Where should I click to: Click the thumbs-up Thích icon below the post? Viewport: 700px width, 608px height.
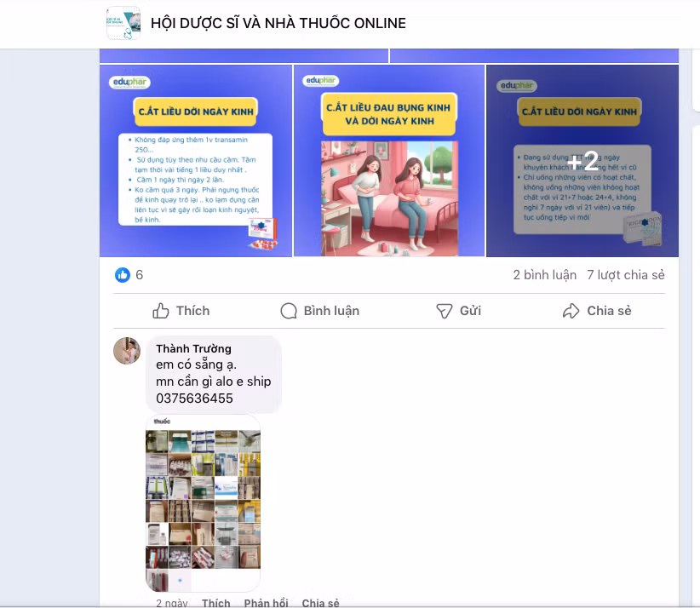coord(161,311)
